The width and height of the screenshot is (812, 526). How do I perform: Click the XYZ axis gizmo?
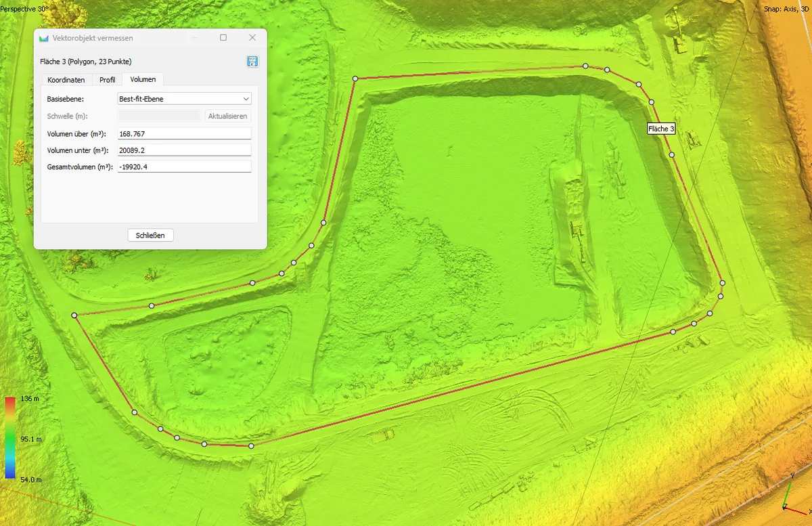[789, 496]
